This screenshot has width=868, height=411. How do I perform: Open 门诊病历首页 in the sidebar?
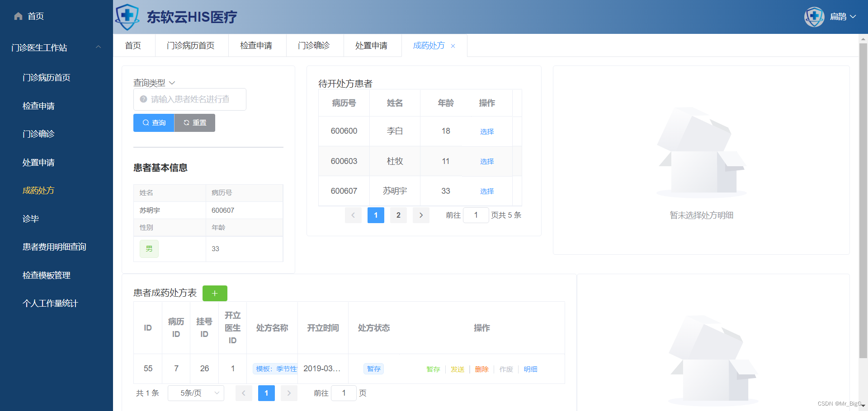pos(47,78)
